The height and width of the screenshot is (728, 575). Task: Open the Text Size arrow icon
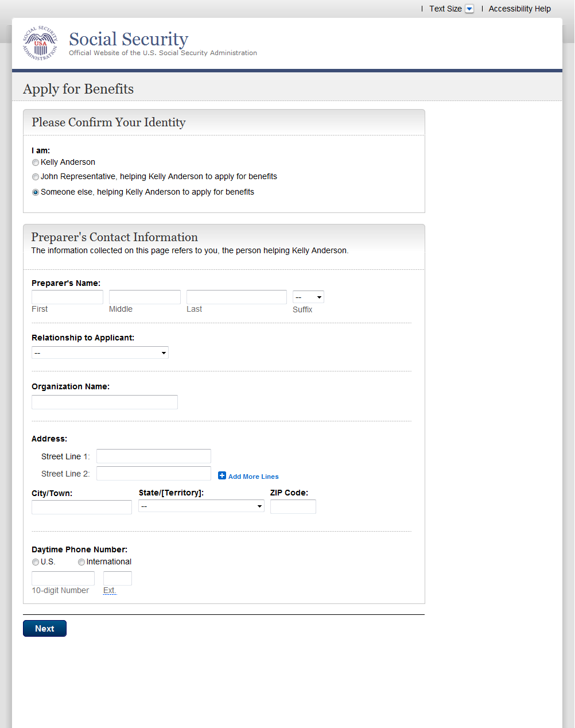tap(469, 9)
